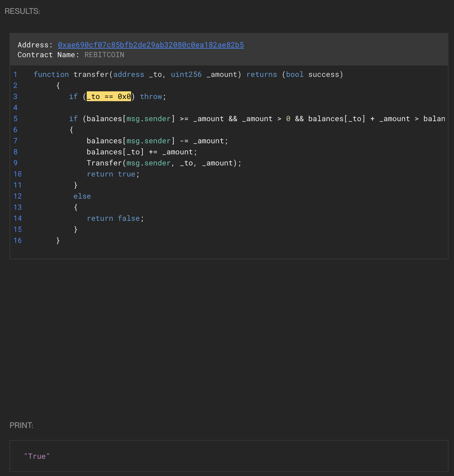Click the 'else' keyword on line 12

click(x=82, y=196)
